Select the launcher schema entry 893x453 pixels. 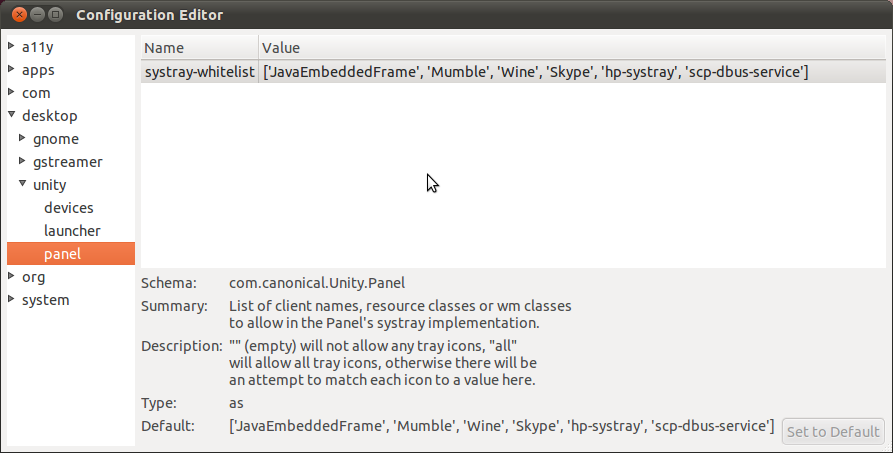tap(72, 231)
